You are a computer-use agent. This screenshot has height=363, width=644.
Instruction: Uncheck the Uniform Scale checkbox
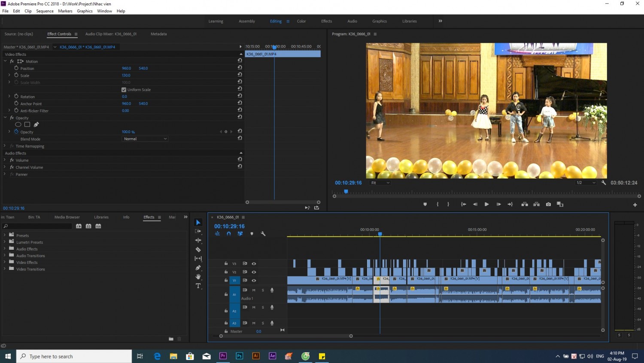[x=124, y=90]
